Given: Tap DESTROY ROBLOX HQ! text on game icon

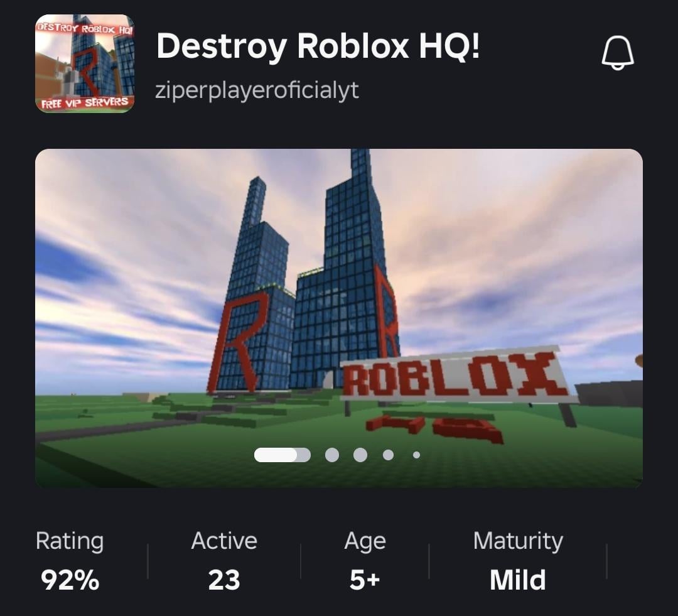Looking at the screenshot, I should tap(85, 28).
